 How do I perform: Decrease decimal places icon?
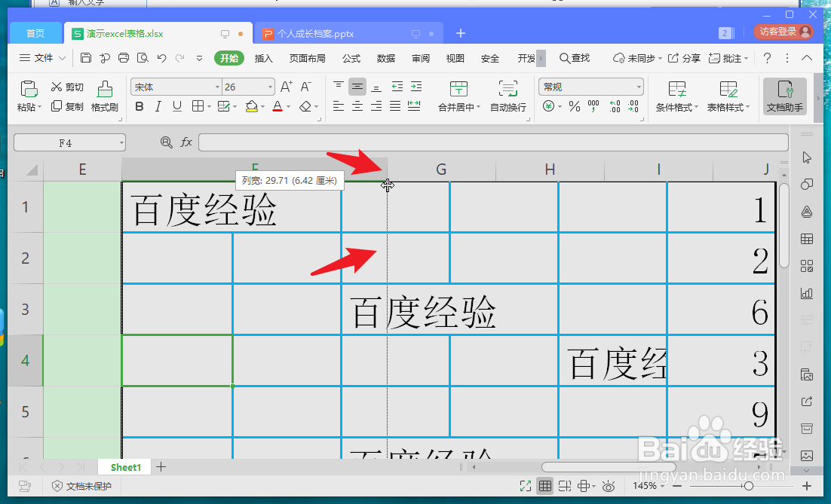633,106
